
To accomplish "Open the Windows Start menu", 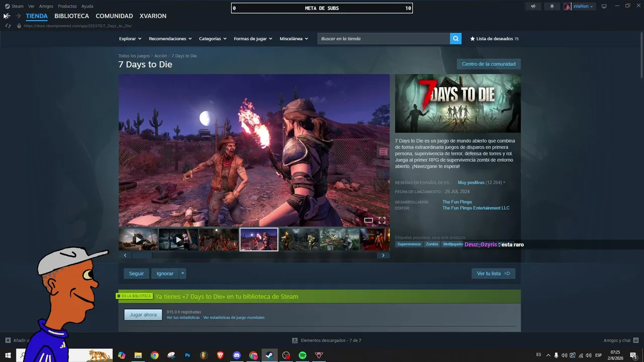I will coord(8,355).
